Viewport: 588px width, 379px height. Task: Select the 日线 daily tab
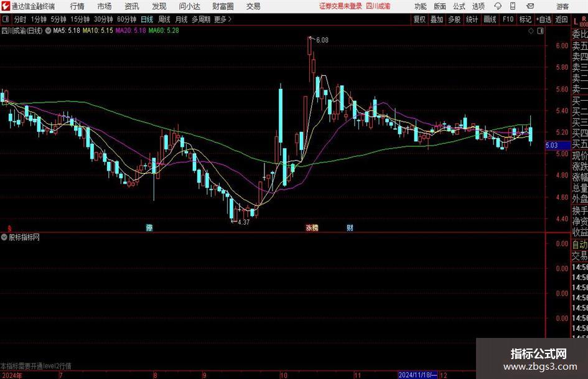147,19
